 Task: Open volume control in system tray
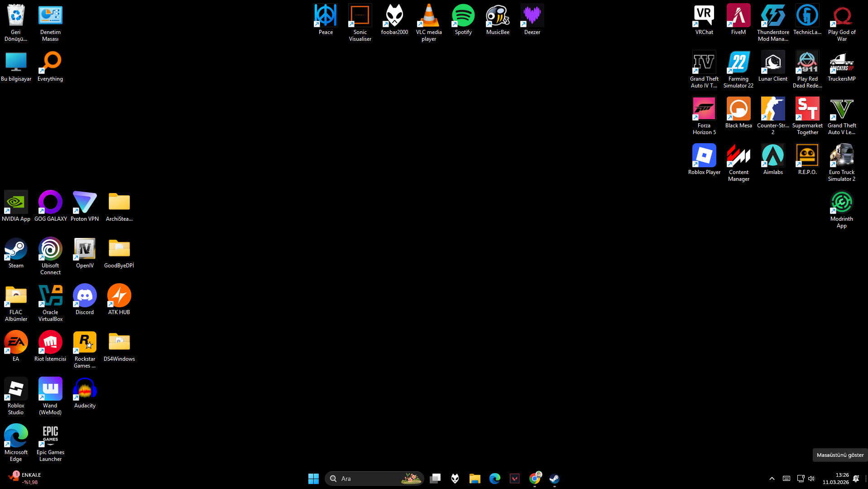pos(811,479)
